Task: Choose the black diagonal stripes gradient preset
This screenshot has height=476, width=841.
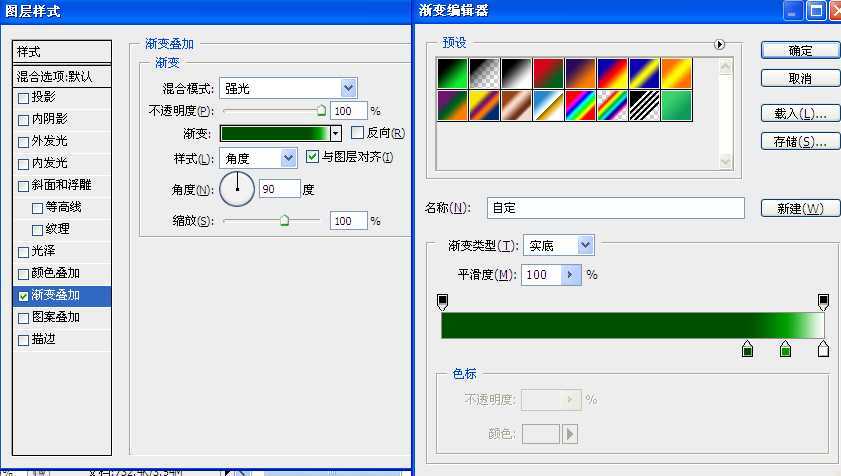Action: pos(644,105)
